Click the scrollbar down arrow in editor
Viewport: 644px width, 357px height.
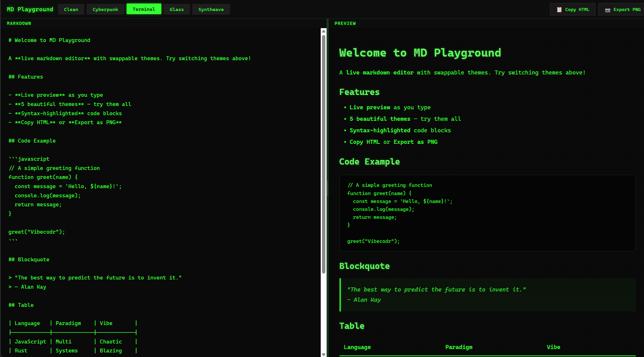pyautogui.click(x=324, y=354)
